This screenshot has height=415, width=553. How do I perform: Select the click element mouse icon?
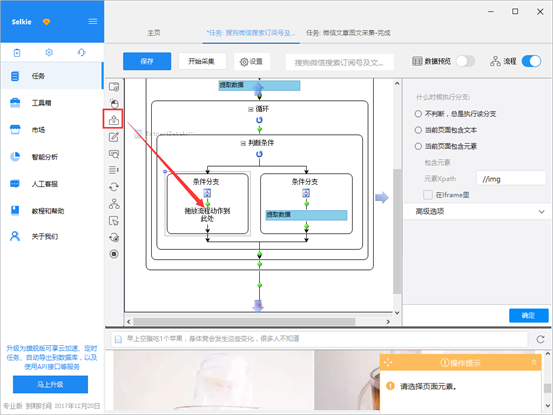tap(114, 103)
